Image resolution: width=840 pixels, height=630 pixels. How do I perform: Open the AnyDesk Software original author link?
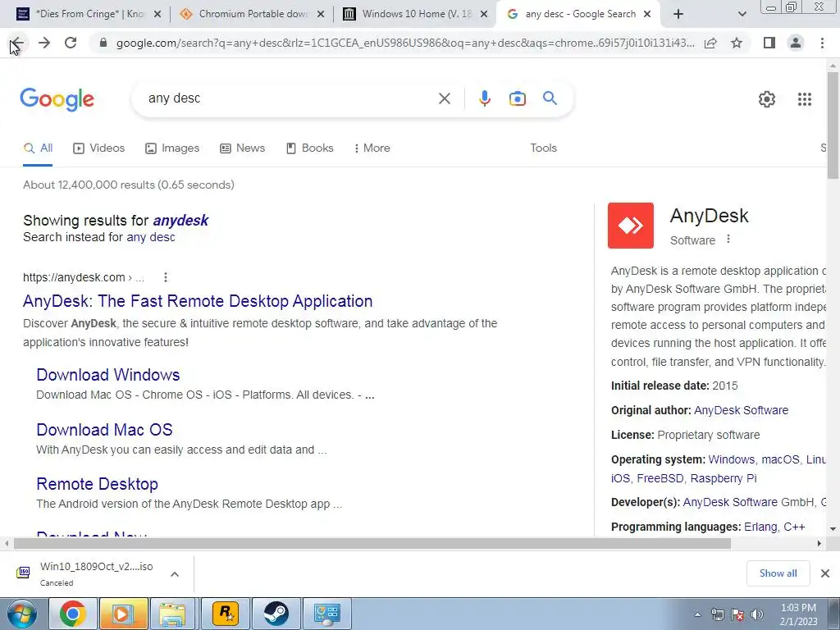tap(741, 410)
